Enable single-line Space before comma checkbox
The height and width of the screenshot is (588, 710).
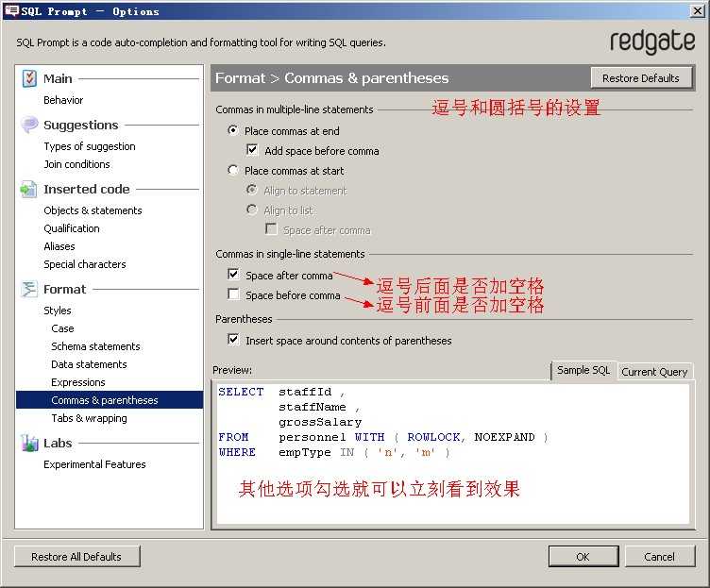(233, 294)
